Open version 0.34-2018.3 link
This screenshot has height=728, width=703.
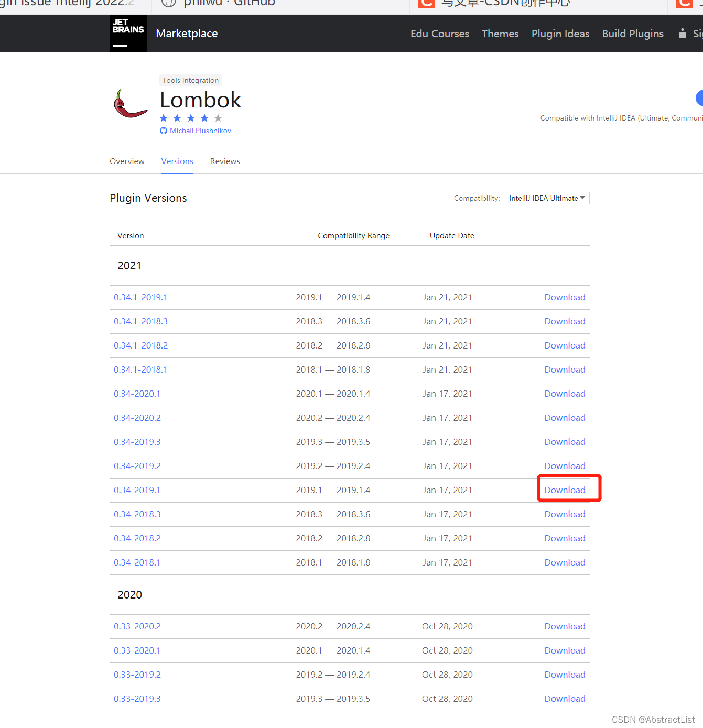click(x=137, y=514)
